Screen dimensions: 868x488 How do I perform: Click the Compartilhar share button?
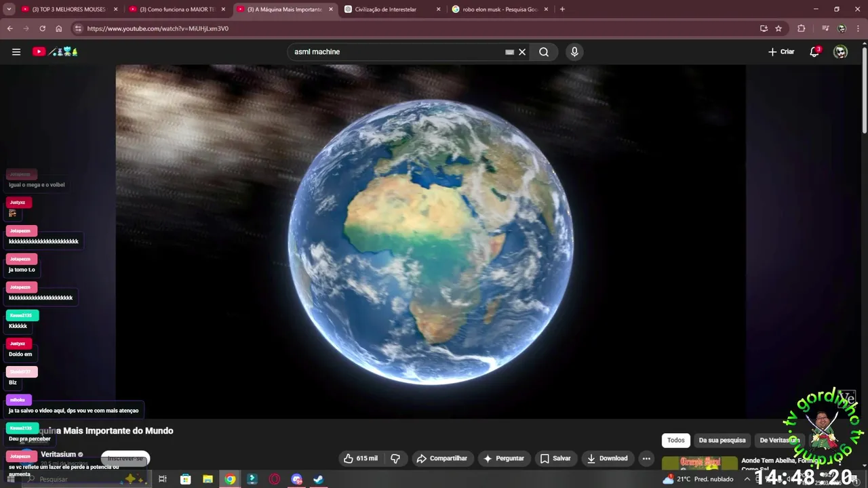tap(442, 458)
